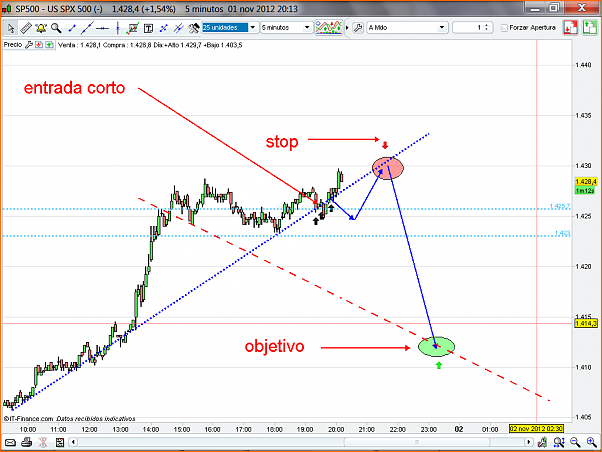
Task: Activate the magnifier zoom tool in toolbar
Action: pyautogui.click(x=56, y=28)
